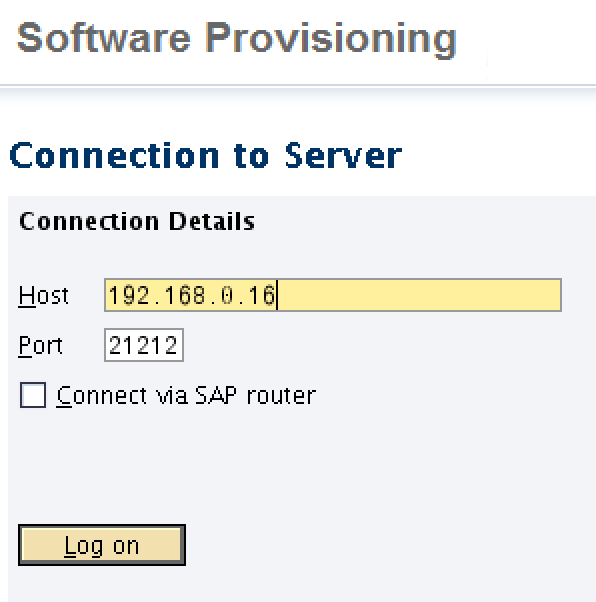596x602 pixels.
Task: Click empty yellow space inside Host field
Action: click(x=419, y=295)
